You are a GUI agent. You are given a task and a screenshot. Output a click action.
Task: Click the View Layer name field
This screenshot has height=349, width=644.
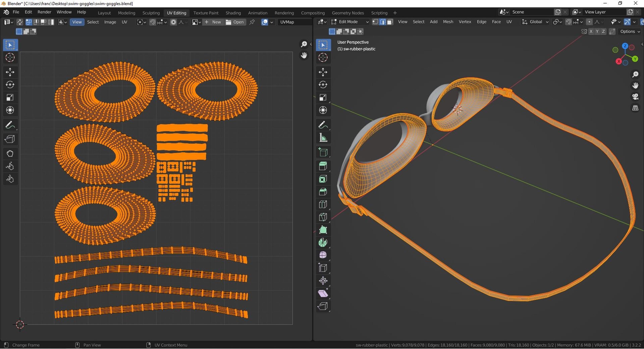click(x=604, y=12)
